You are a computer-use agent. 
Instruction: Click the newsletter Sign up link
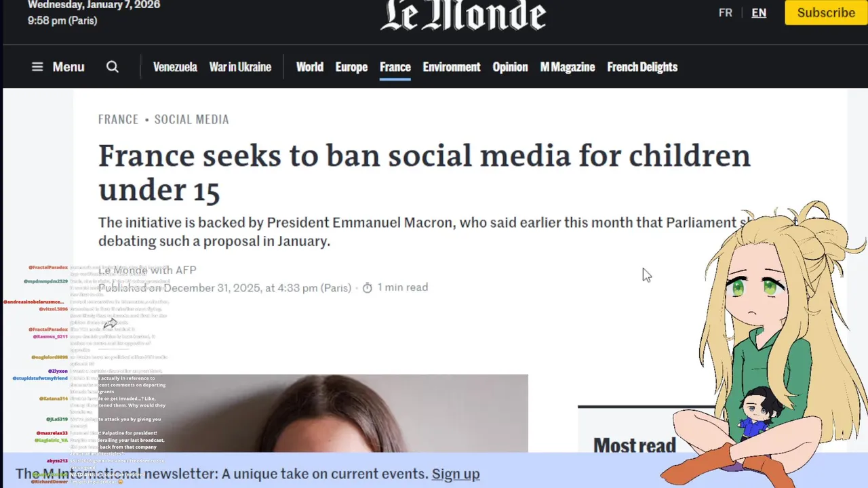click(x=456, y=474)
